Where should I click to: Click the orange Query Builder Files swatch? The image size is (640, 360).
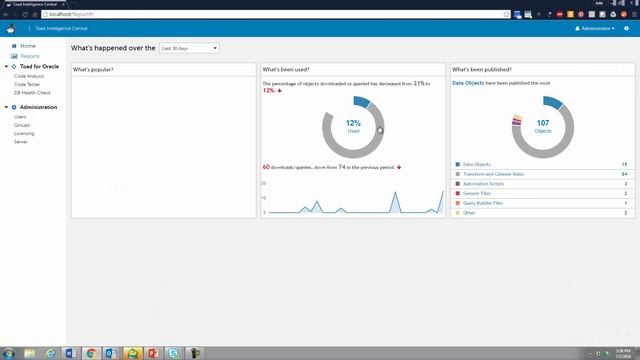(458, 203)
